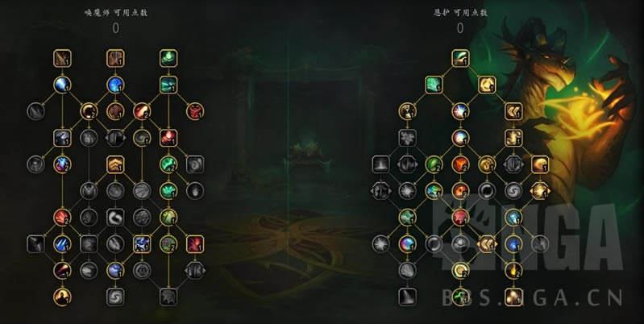This screenshot has width=644, height=324.
Task: Select the gold triple-chevron talent in the Evoker class tree
Action: click(115, 164)
